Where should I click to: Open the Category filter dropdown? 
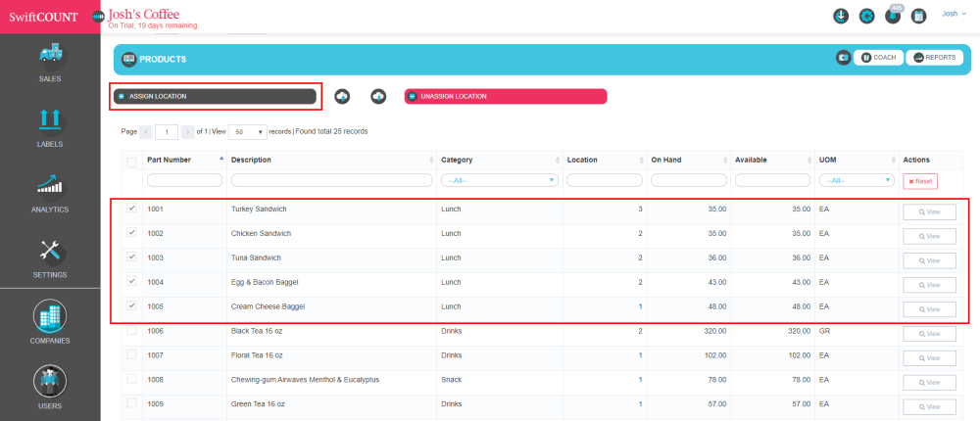(500, 180)
